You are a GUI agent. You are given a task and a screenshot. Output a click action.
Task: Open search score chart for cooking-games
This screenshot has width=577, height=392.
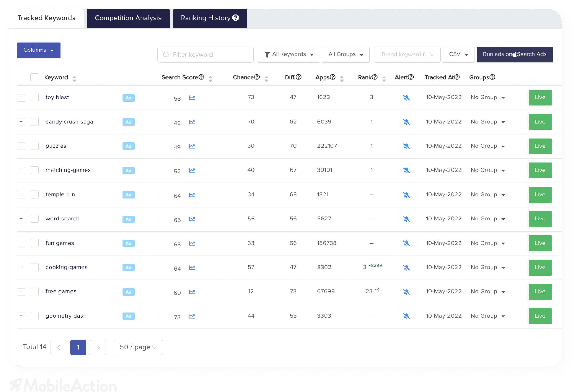pyautogui.click(x=192, y=268)
